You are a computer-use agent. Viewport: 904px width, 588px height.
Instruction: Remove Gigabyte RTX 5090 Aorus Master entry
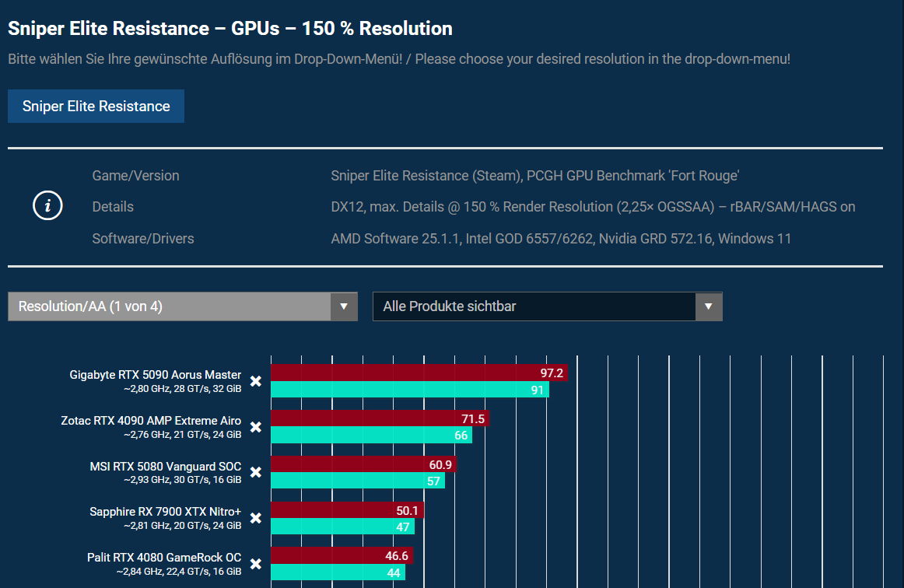point(256,381)
